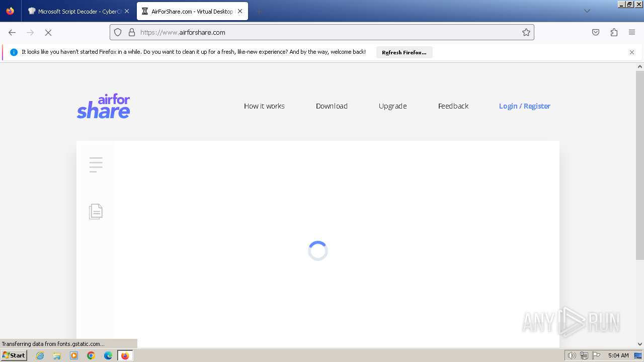Open the tracking protection shield icon
The height and width of the screenshot is (362, 644).
click(118, 32)
